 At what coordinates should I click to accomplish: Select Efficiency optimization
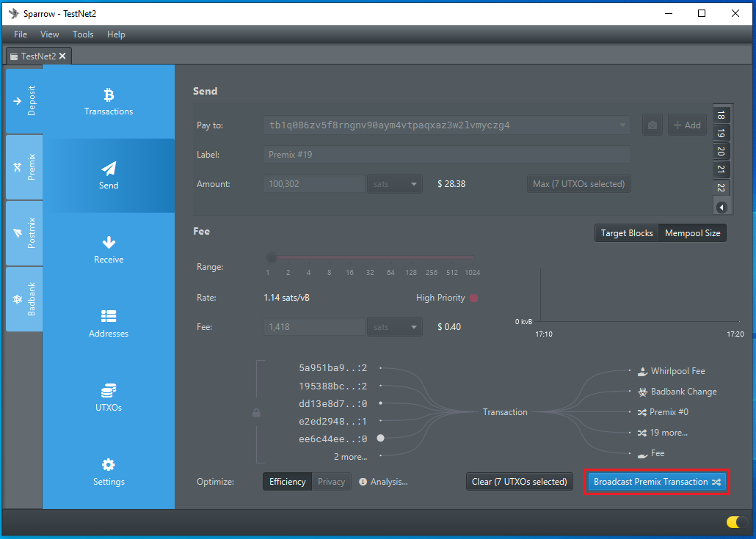pos(288,482)
